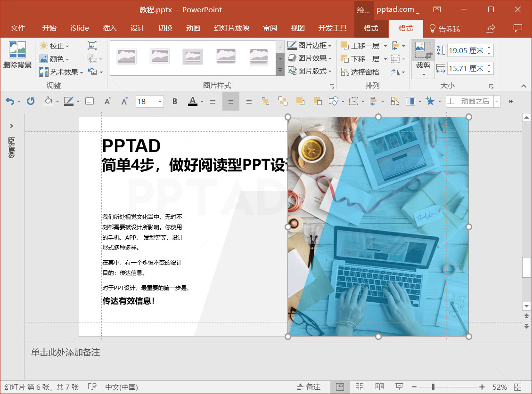Open the Corrections (校正) menu
Image resolution: width=532 pixels, height=394 pixels.
coord(54,46)
